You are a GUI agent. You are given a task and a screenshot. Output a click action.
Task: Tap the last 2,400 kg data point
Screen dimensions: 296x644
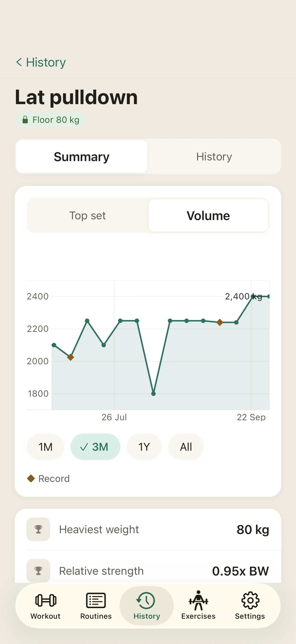tap(269, 296)
